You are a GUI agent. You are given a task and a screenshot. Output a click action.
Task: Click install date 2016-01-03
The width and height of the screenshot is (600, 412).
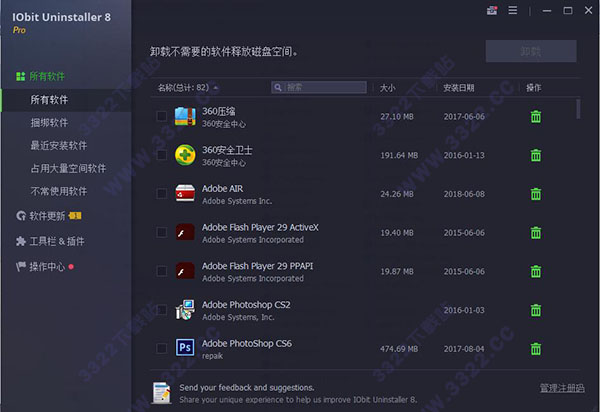(464, 310)
